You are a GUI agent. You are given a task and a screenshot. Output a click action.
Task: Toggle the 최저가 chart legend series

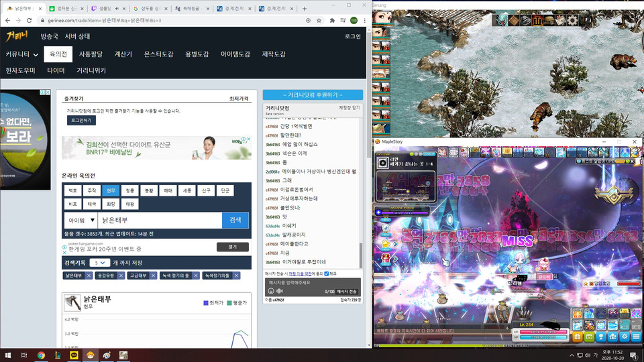pos(215,303)
